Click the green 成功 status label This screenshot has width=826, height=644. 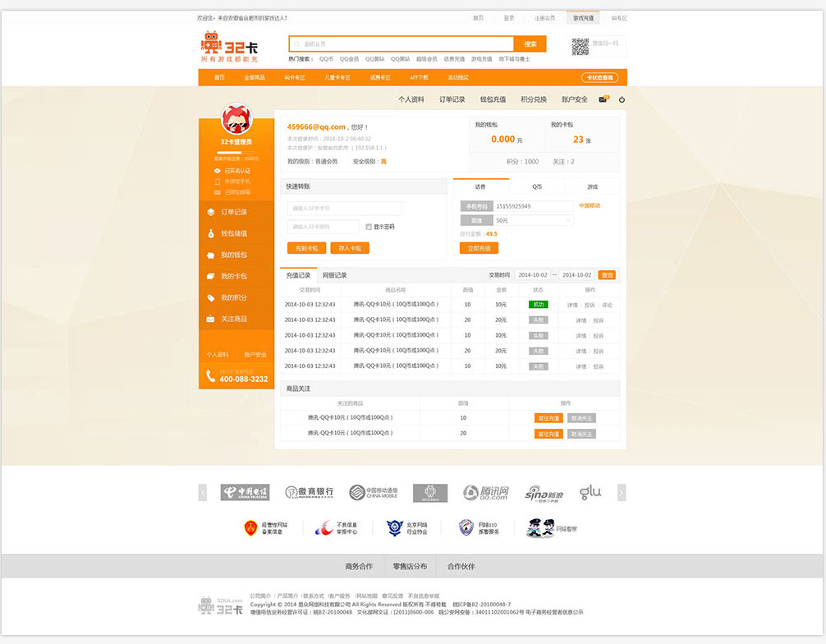(x=539, y=305)
